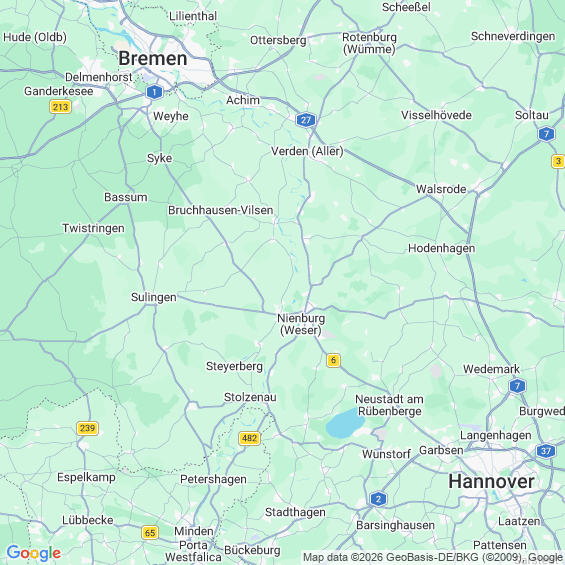Select the yellow 213 road shield
This screenshot has width=565, height=565.
pos(60,107)
